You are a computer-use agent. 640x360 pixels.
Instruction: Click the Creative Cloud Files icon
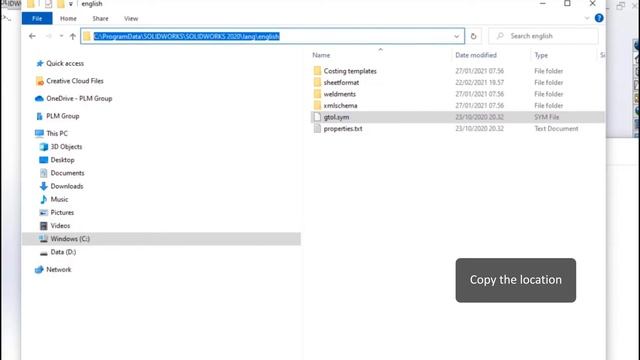(x=40, y=81)
